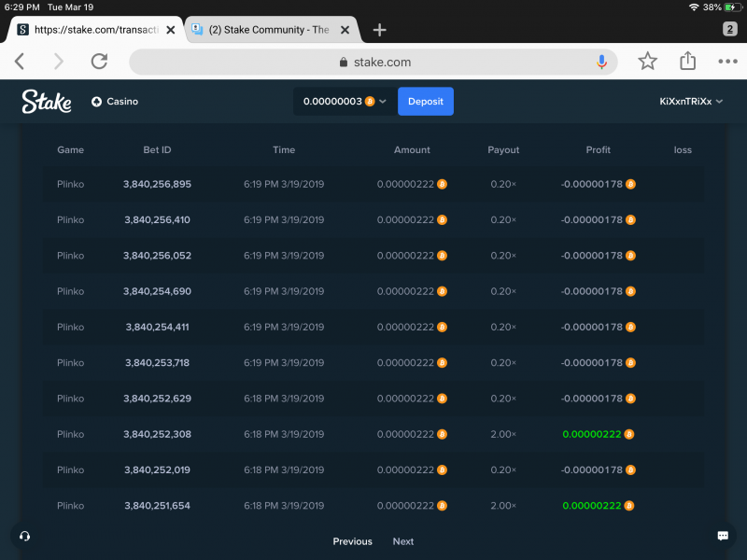
Task: Open live support headset icon
Action: pyautogui.click(x=25, y=536)
